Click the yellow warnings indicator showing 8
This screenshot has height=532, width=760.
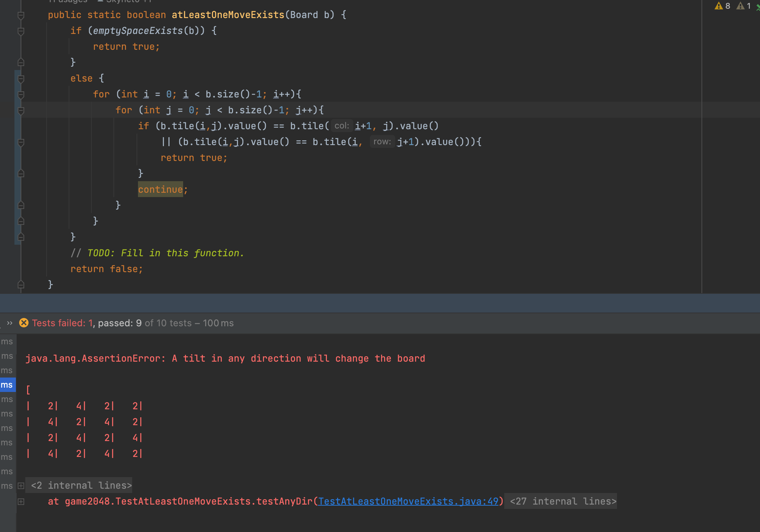pos(722,6)
